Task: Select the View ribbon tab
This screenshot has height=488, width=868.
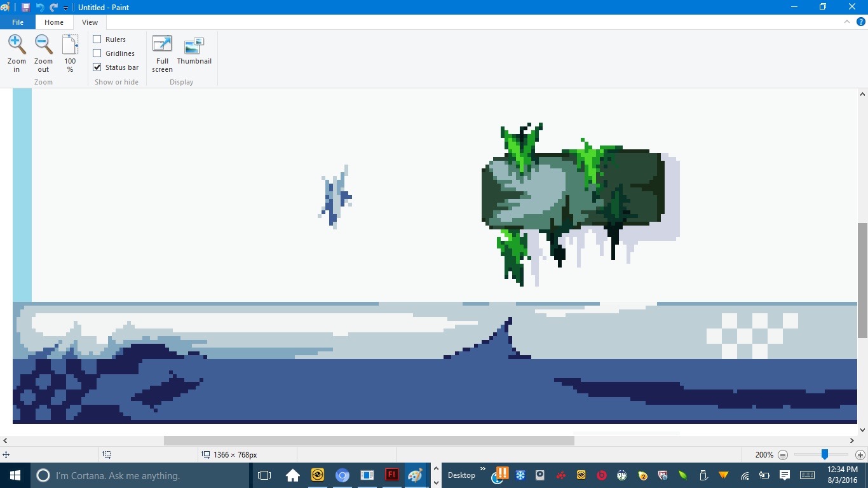Action: pyautogui.click(x=90, y=22)
